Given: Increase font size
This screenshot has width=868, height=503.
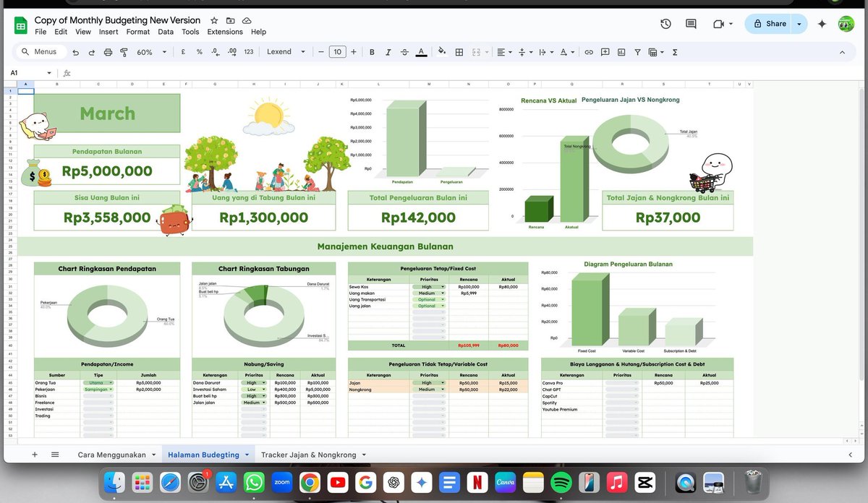Looking at the screenshot, I should click(x=354, y=52).
